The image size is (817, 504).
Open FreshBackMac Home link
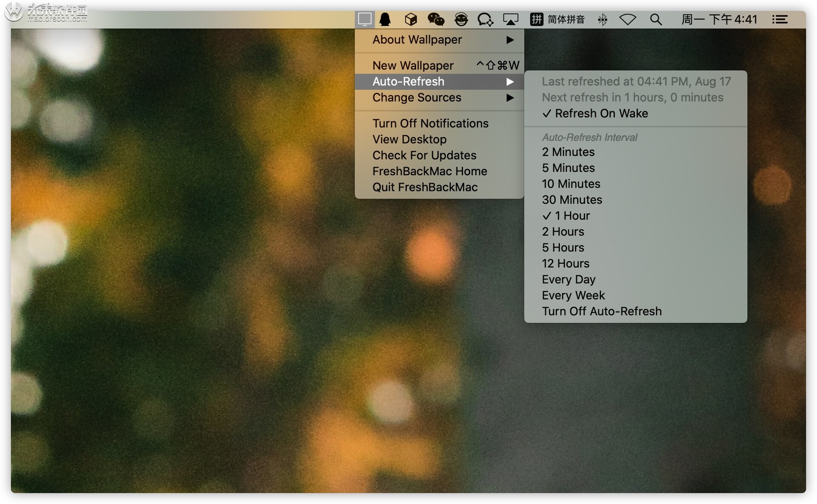point(430,171)
